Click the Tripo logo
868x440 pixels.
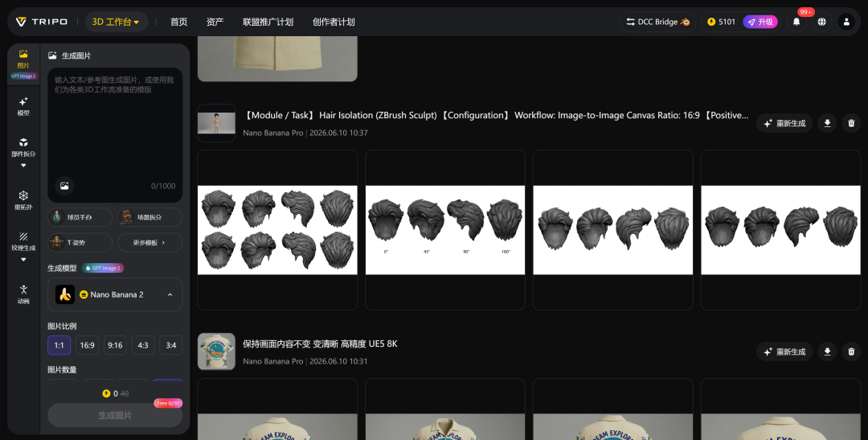pos(42,22)
